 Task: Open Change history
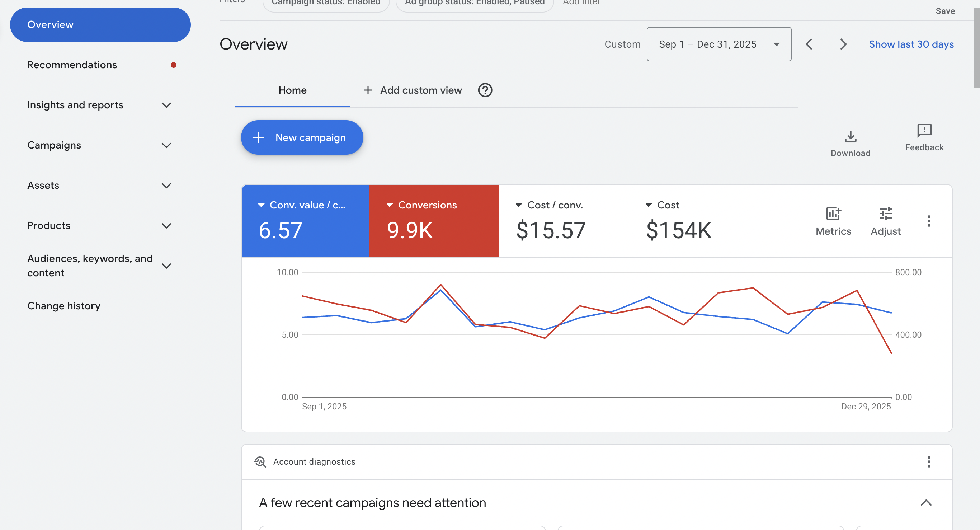pos(64,306)
